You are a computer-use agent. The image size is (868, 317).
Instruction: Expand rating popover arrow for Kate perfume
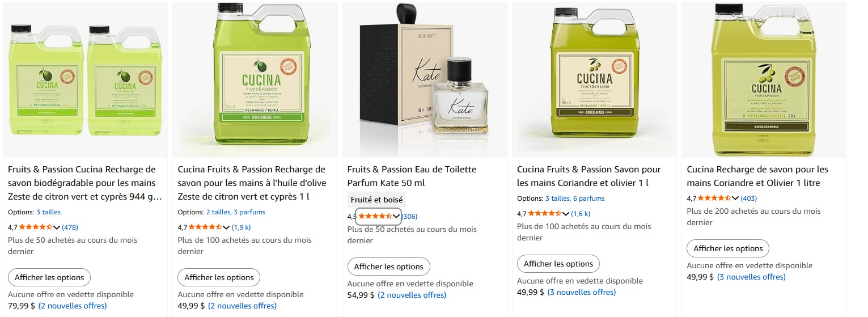point(396,216)
